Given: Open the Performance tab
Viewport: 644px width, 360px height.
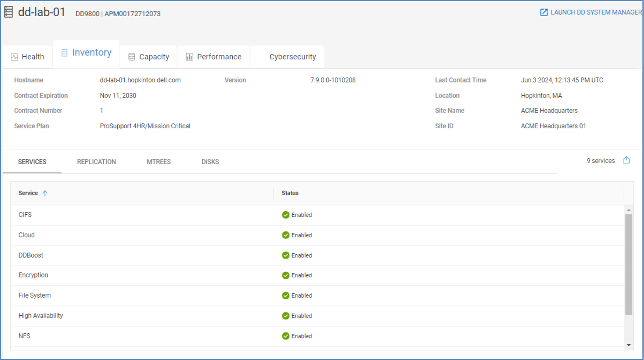Looking at the screenshot, I should click(x=214, y=57).
